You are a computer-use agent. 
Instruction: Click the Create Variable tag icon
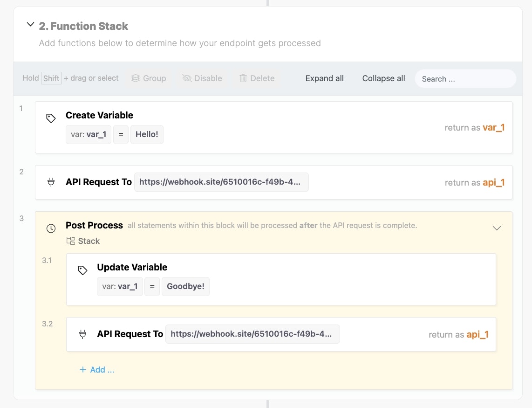coord(51,118)
